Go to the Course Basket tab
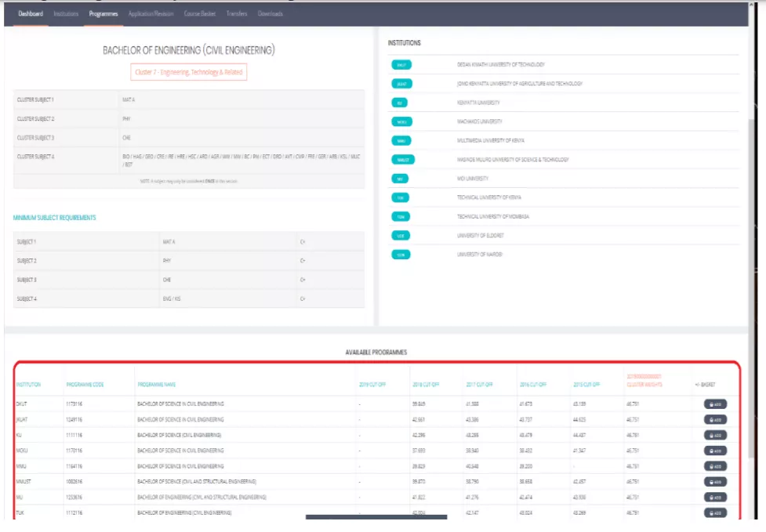 coord(199,14)
